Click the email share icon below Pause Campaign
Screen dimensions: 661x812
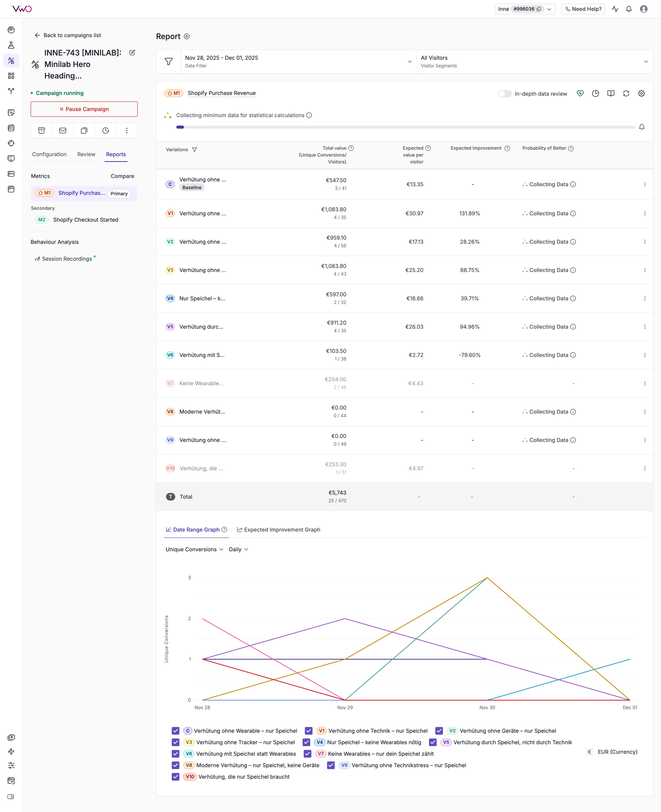[63, 131]
